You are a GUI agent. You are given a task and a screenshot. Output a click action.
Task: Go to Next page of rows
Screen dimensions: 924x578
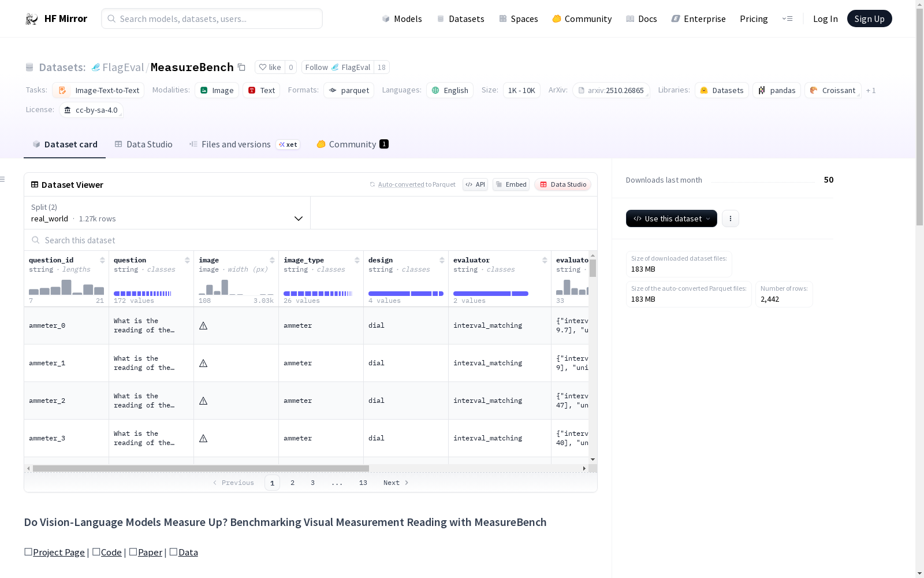[x=396, y=483]
